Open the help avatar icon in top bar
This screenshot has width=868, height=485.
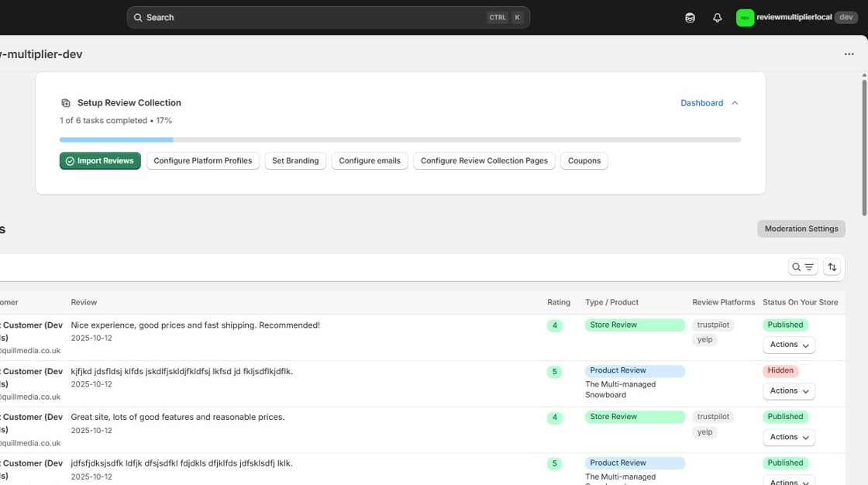click(690, 17)
